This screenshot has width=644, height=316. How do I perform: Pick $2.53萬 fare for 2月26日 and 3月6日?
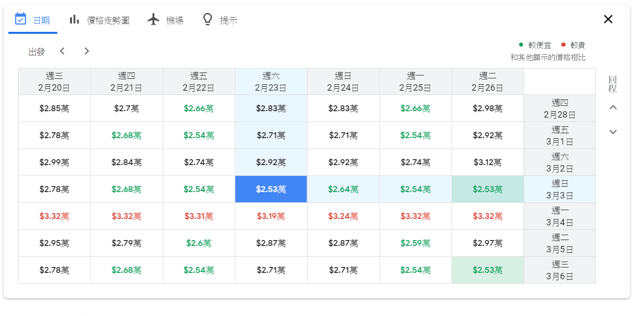click(487, 270)
